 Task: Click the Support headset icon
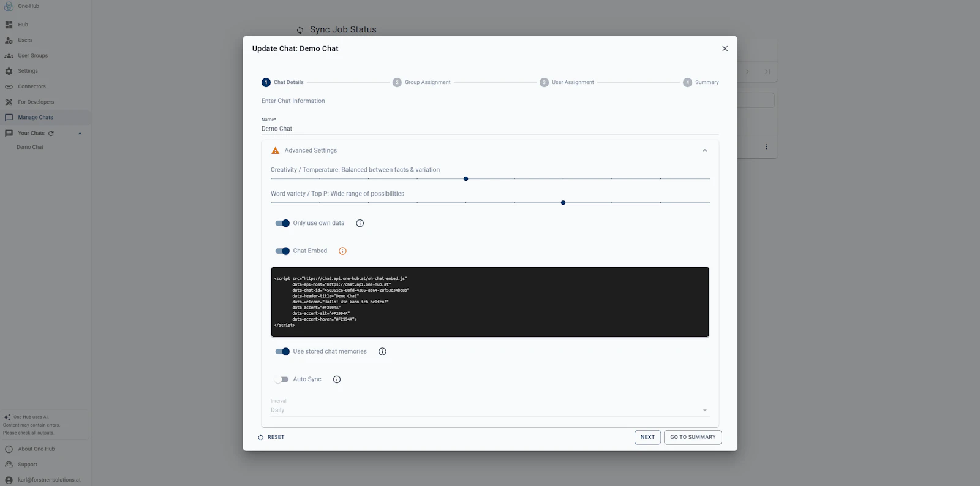[9, 465]
